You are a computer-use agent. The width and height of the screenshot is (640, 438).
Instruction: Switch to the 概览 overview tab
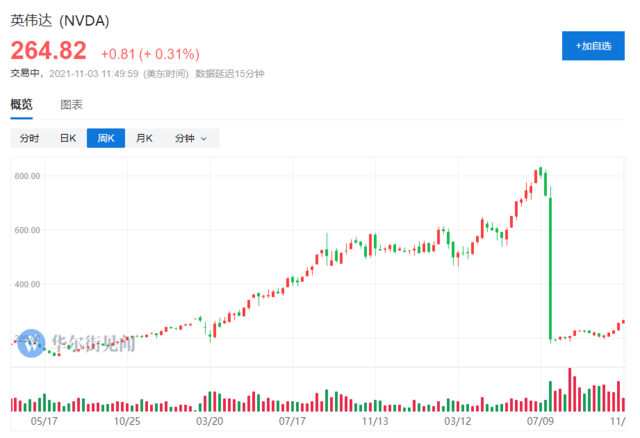[21, 104]
